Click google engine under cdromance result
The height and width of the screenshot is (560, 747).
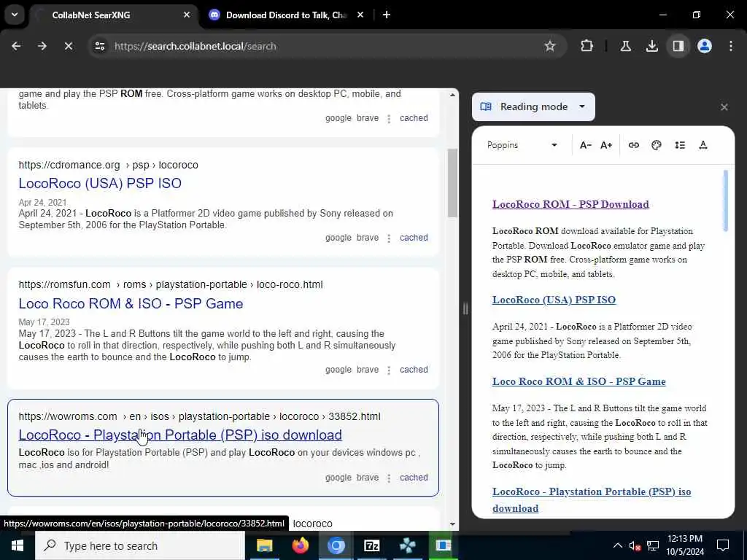[338, 238]
